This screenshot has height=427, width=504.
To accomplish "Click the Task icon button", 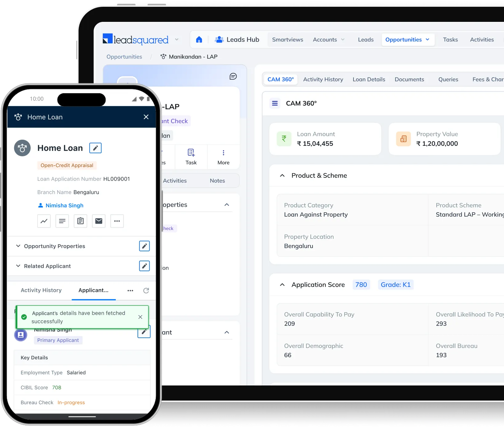I will coord(191,157).
